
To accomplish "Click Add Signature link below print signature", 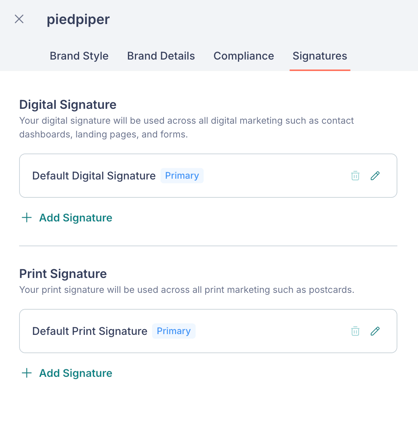I will [76, 373].
